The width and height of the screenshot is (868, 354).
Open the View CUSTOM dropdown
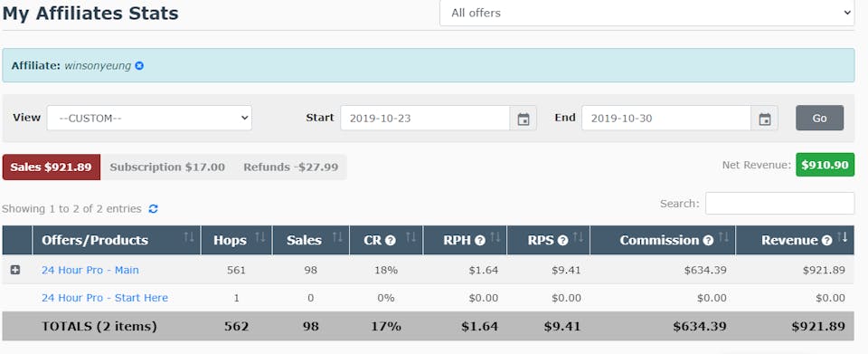pos(149,118)
